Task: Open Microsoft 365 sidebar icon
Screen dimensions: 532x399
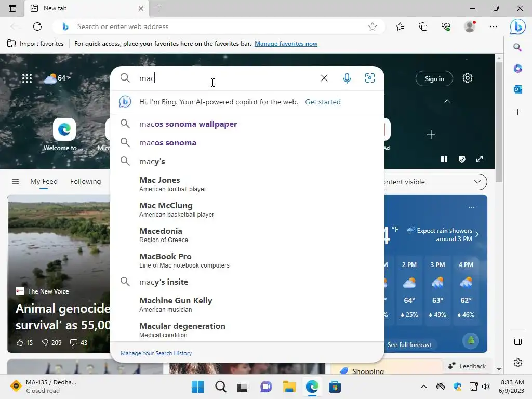Action: pos(517,69)
